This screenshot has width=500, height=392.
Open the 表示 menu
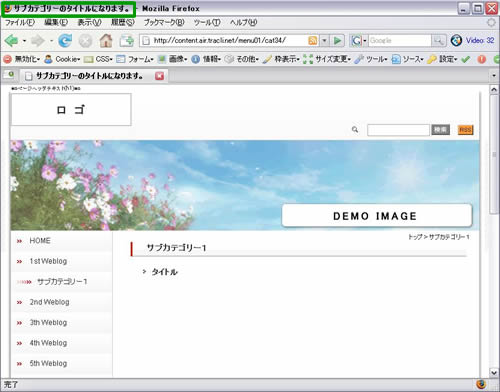click(x=89, y=23)
